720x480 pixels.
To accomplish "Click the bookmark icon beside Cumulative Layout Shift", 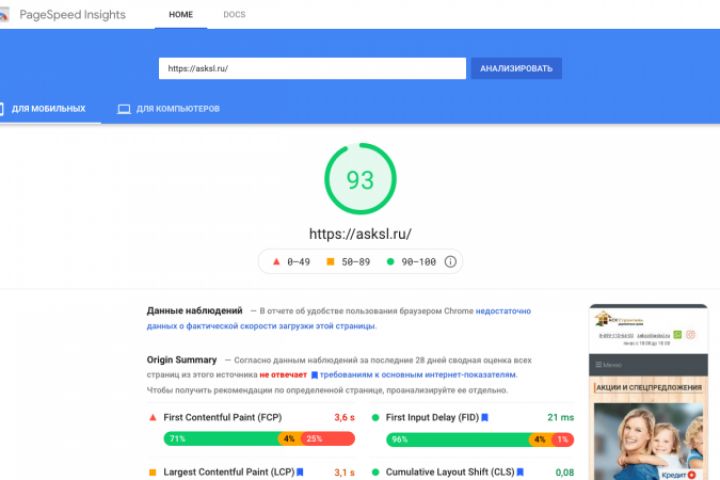I will (520, 472).
